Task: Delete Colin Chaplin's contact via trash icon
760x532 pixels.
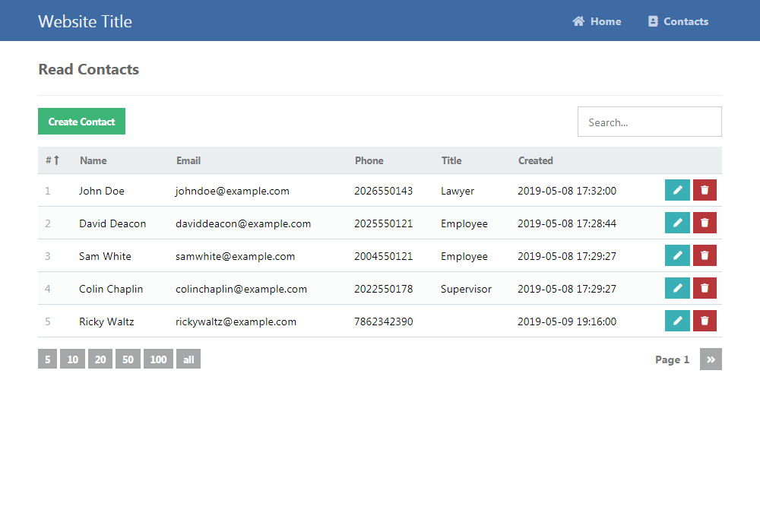Action: (x=705, y=288)
